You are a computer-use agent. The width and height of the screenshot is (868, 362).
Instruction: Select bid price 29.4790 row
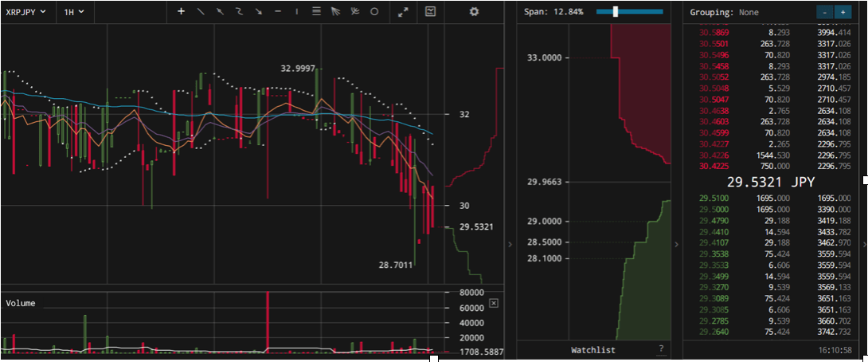pos(774,221)
